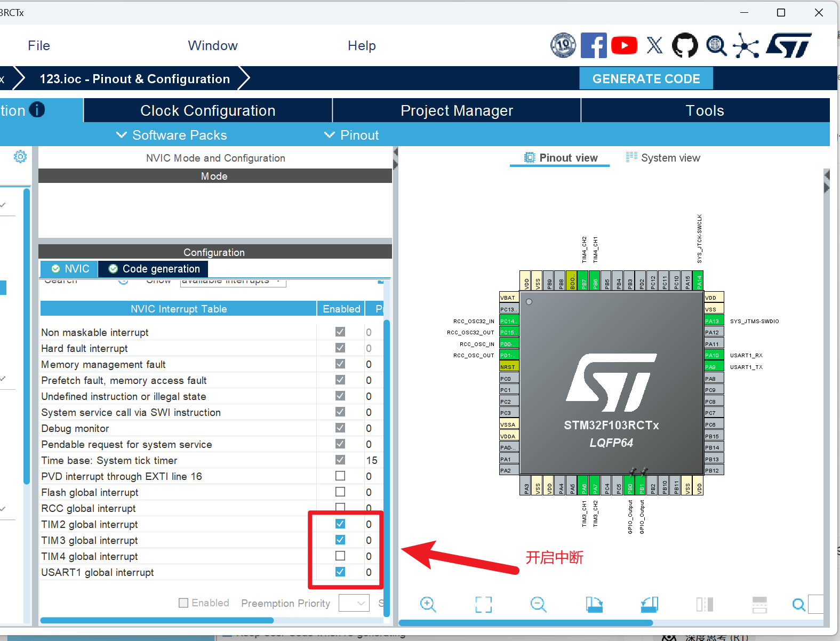Image resolution: width=840 pixels, height=641 pixels.
Task: Open the YouTube icon link
Action: [x=624, y=45]
